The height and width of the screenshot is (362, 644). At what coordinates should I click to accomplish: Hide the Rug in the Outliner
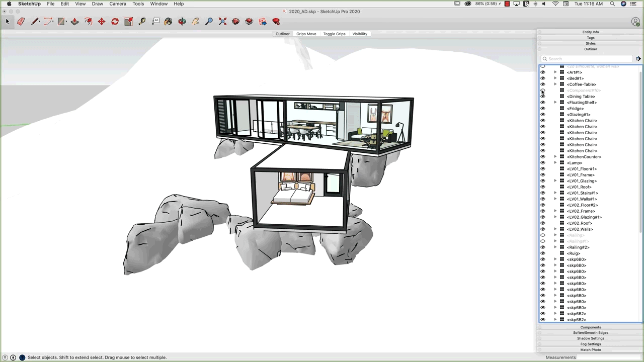(542, 253)
